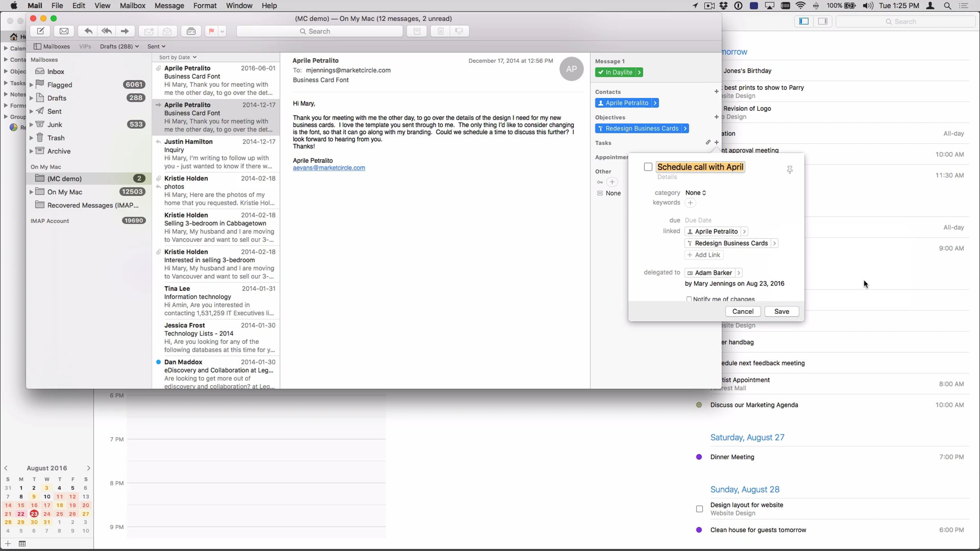Open the Sort by Date dropdown
This screenshot has width=980, height=551.
tap(178, 57)
